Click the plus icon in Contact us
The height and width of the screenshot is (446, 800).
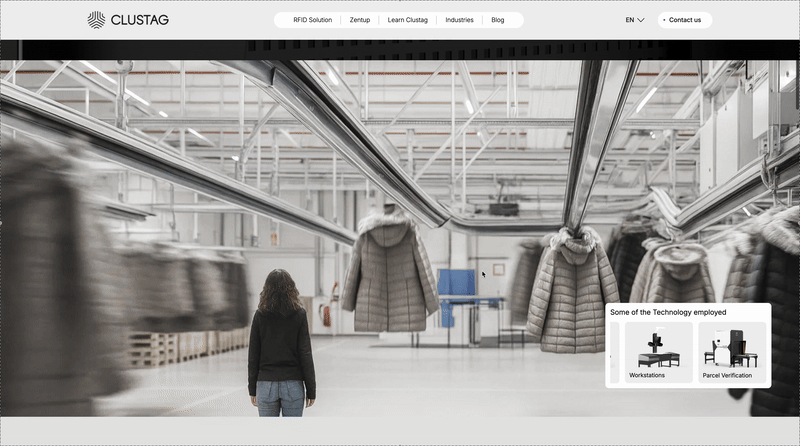[x=664, y=20]
